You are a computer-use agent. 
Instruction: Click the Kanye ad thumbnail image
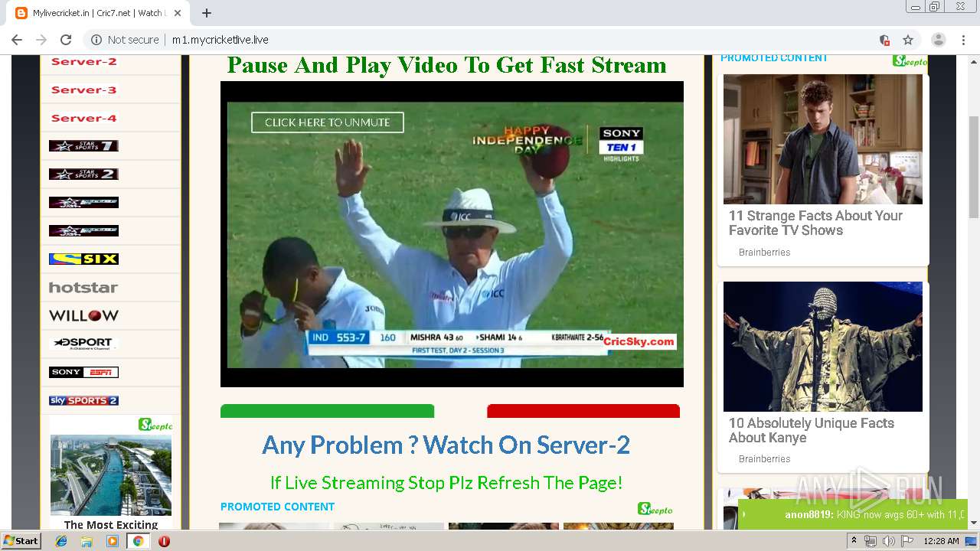click(x=823, y=347)
